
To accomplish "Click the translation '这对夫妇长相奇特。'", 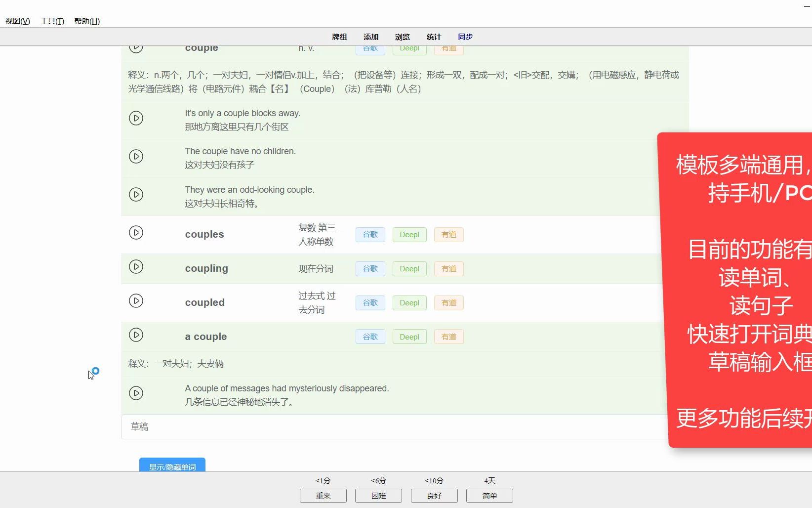I will click(222, 204).
